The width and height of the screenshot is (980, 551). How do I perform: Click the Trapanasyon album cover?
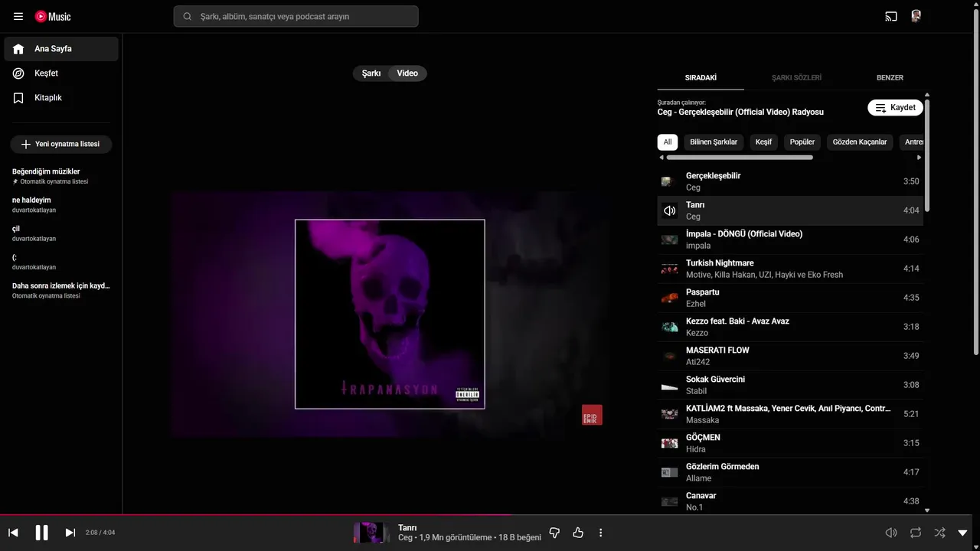point(390,315)
